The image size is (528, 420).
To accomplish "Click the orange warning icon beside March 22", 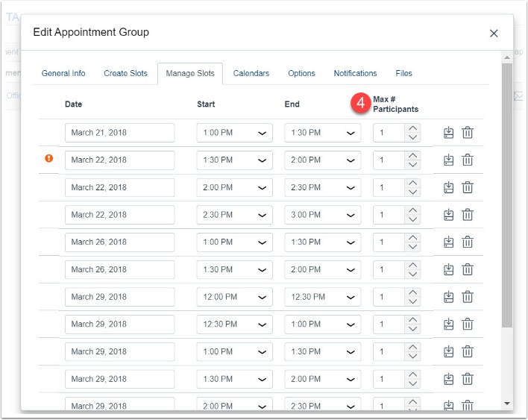I will coord(48,158).
